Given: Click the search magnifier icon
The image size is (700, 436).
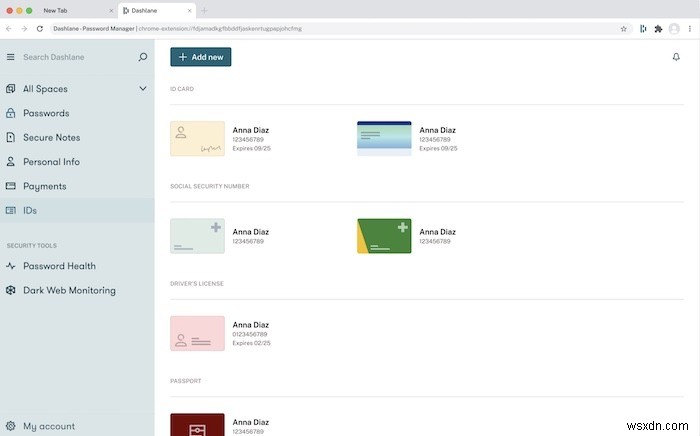Looking at the screenshot, I should pos(142,57).
